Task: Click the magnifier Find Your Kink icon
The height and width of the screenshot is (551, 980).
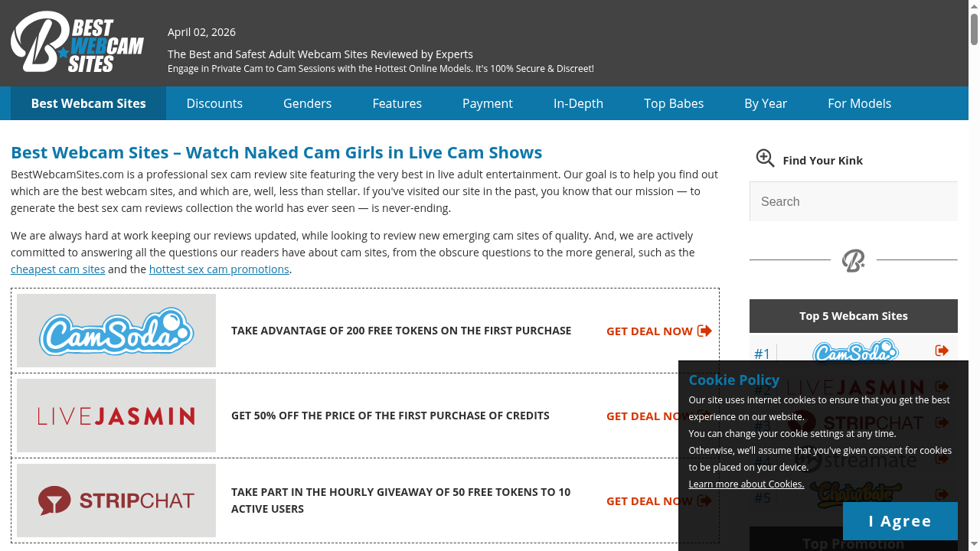Action: tap(765, 158)
